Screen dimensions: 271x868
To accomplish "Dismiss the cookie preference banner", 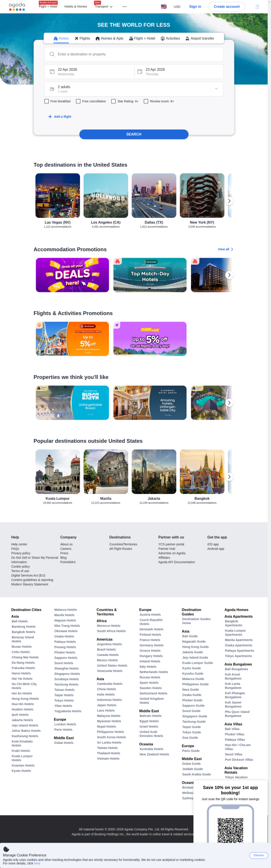I will (259, 855).
